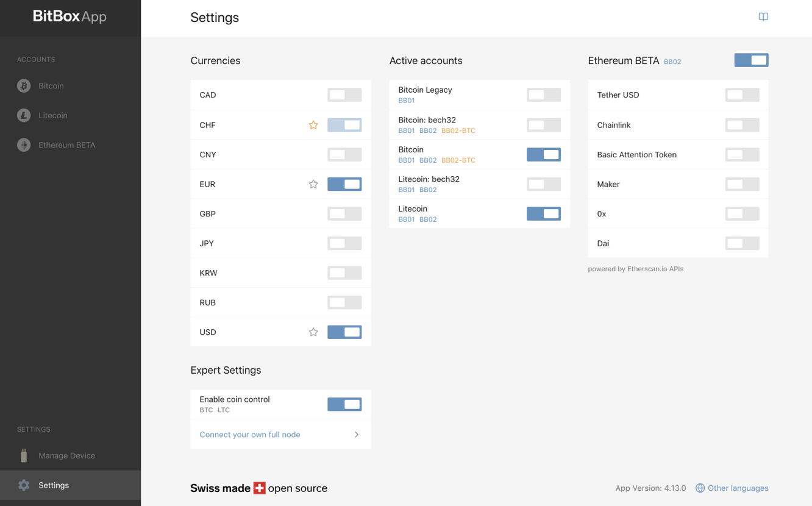Toggle the CAD currency switch
Image resolution: width=812 pixels, height=506 pixels.
coord(344,95)
